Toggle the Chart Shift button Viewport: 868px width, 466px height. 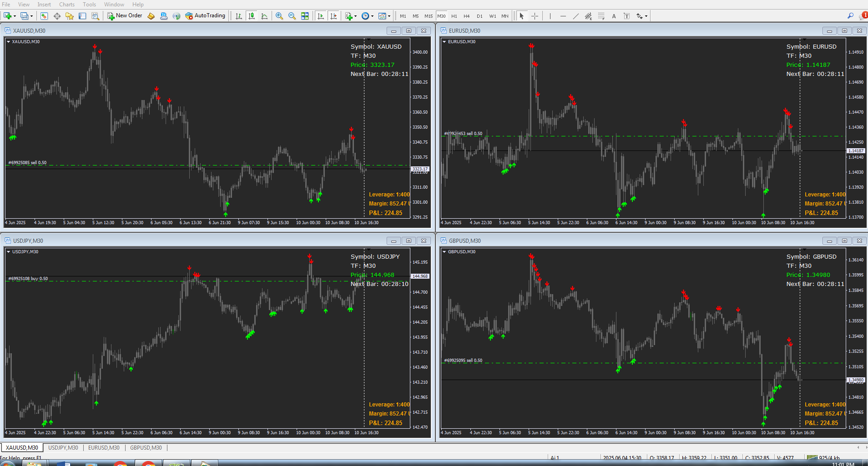pos(333,16)
